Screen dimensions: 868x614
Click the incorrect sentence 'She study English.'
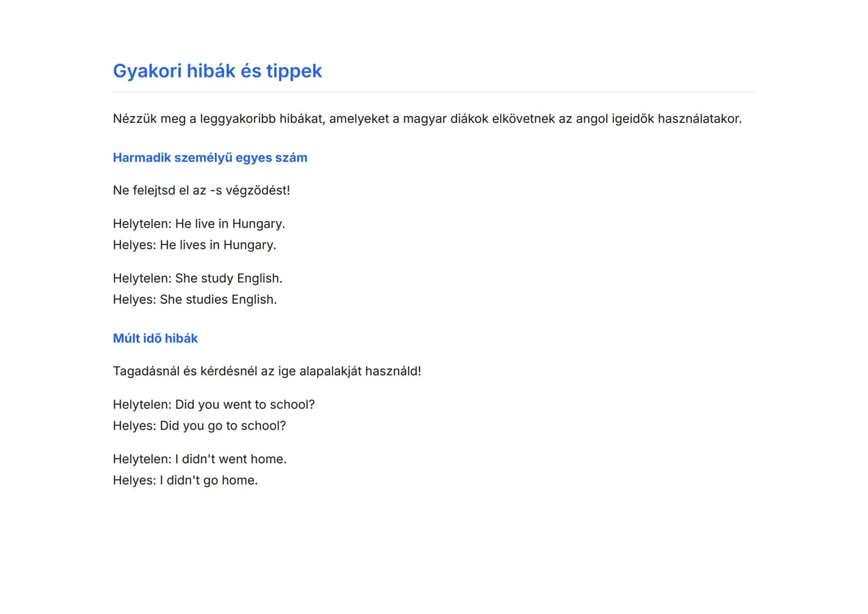click(229, 279)
